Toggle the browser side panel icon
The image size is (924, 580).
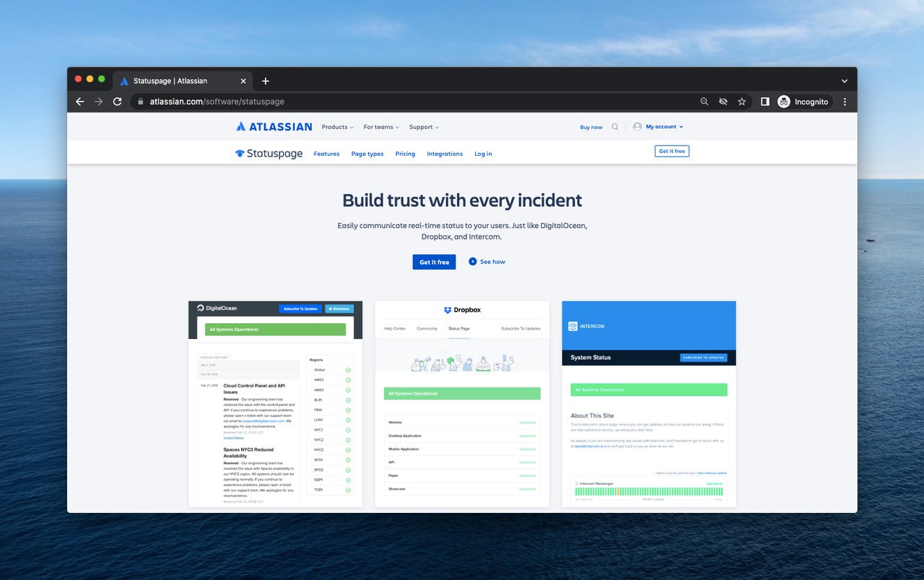[764, 102]
